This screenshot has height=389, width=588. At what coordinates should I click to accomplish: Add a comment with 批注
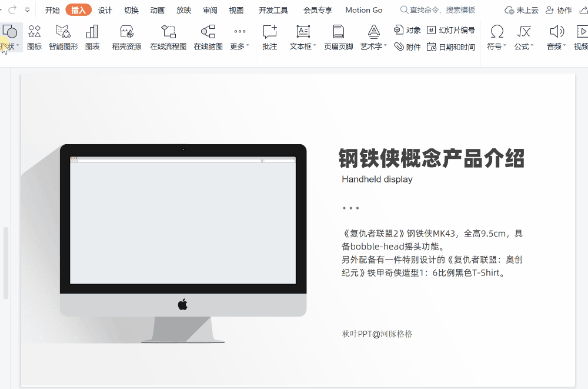point(270,37)
